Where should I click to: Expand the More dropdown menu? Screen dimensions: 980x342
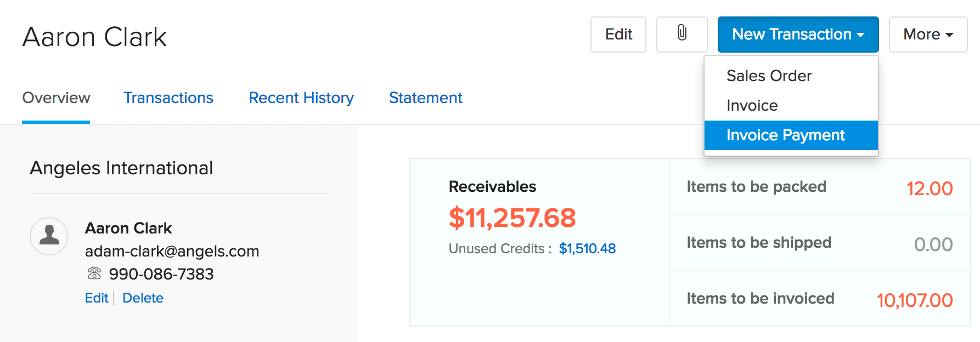click(928, 34)
